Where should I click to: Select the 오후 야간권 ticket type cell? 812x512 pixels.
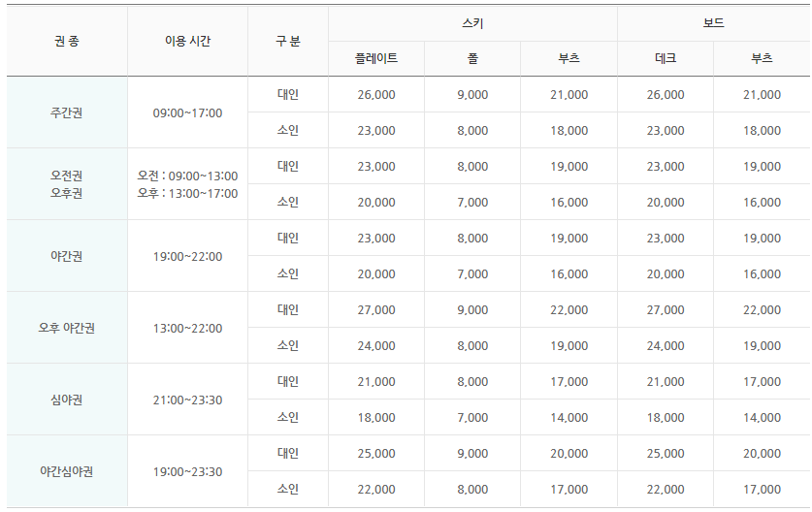[x=67, y=328]
